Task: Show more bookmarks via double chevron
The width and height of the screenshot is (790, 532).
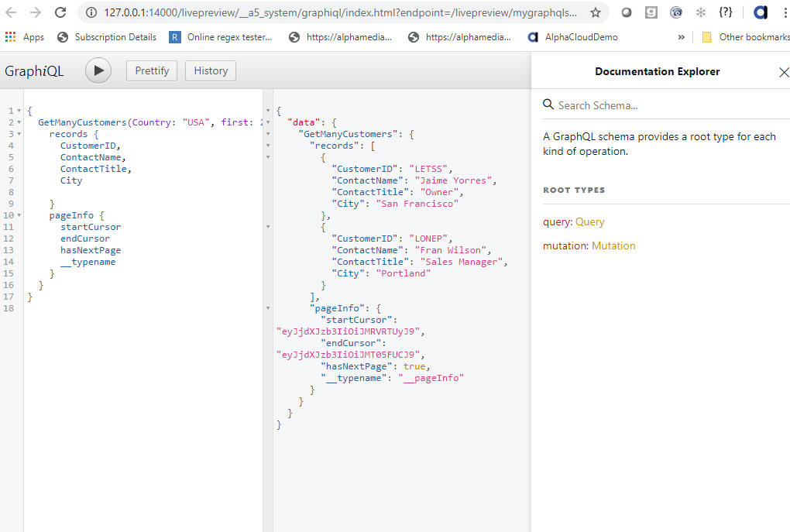Action: (x=681, y=36)
